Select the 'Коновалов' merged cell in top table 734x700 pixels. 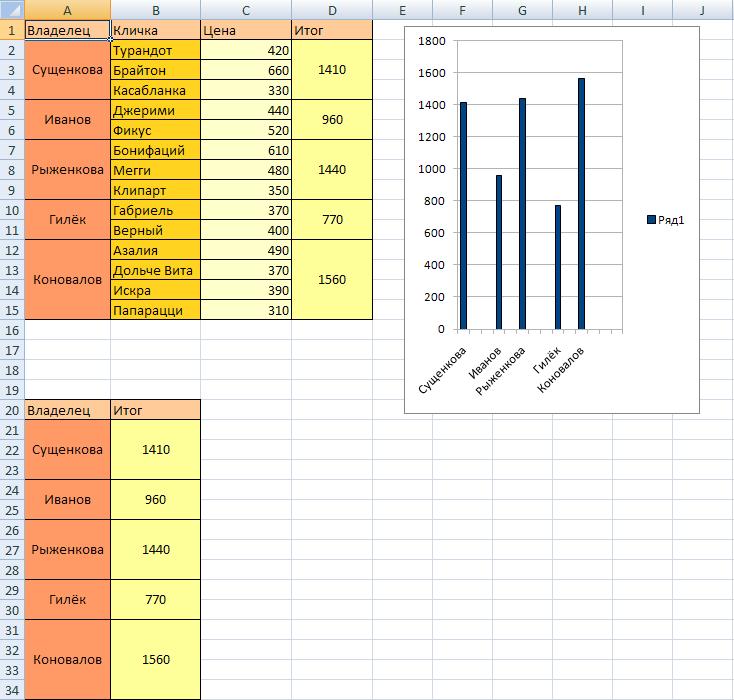(67, 280)
